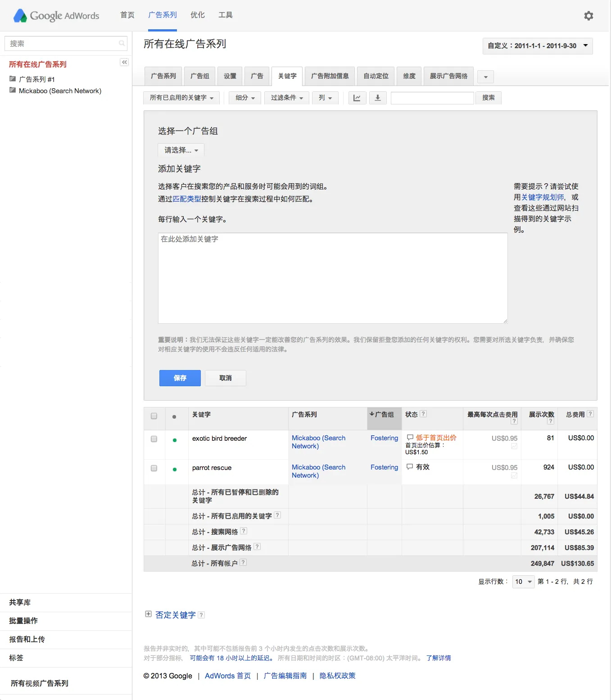Open the custom date range dropdown
This screenshot has width=611, height=700.
pos(537,46)
